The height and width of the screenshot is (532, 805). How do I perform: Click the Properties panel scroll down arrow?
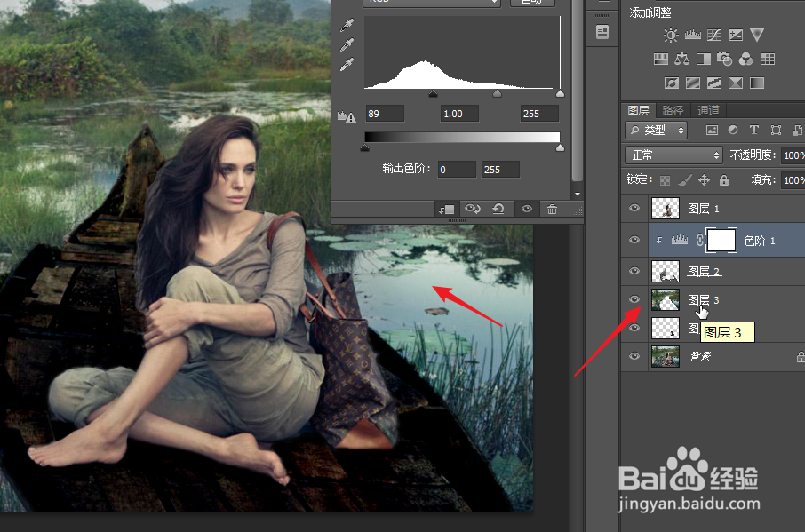tap(578, 194)
